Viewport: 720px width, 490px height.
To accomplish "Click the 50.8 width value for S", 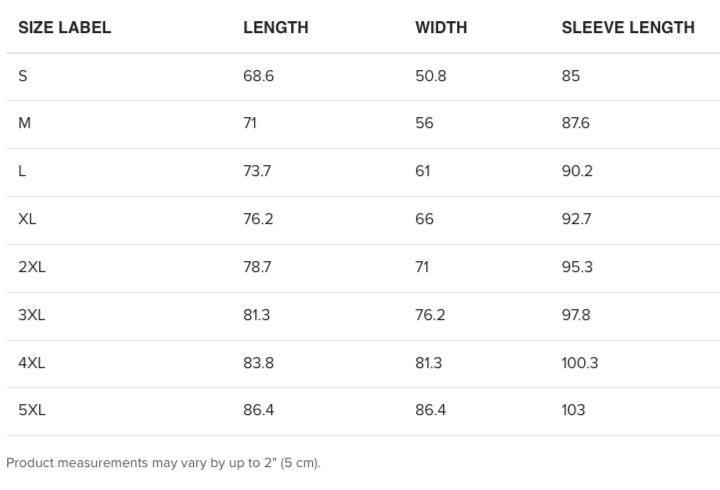I will tap(431, 76).
